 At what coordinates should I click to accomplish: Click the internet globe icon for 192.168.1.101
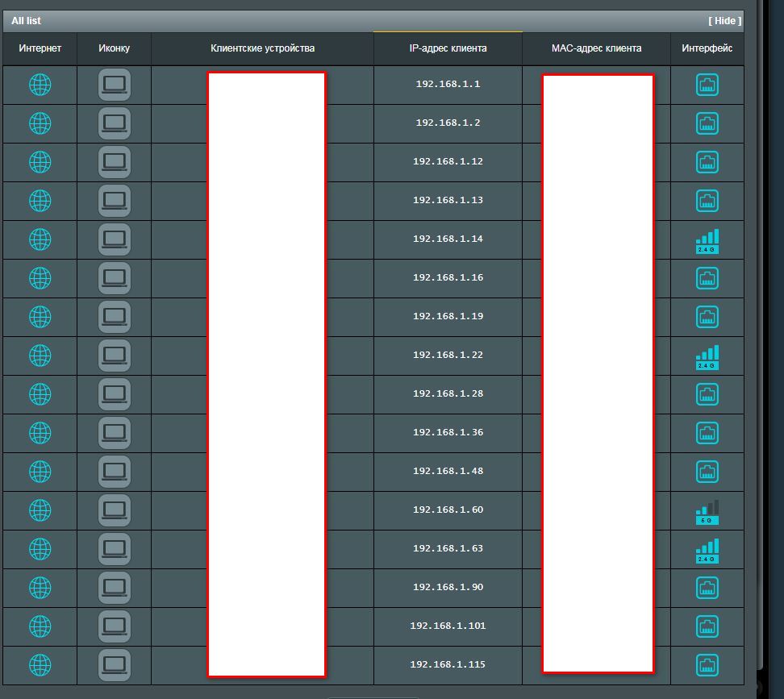click(x=40, y=626)
